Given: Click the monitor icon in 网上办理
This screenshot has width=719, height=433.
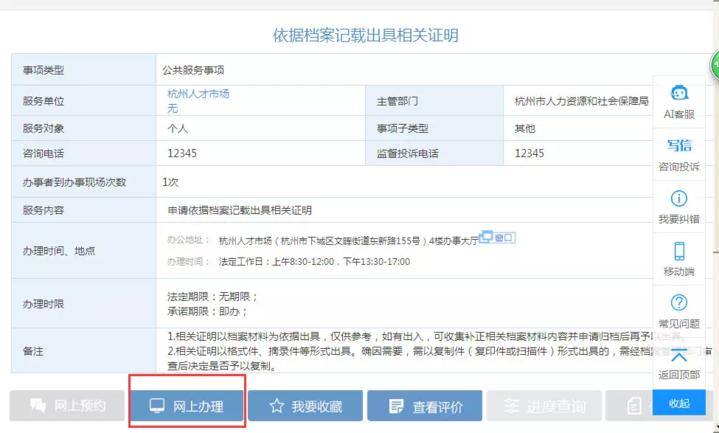Looking at the screenshot, I should [157, 405].
